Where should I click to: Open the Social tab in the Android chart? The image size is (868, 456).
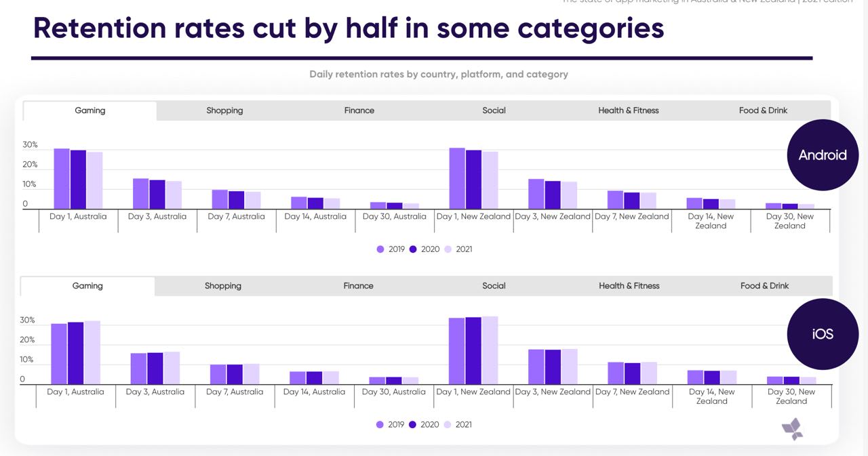494,110
